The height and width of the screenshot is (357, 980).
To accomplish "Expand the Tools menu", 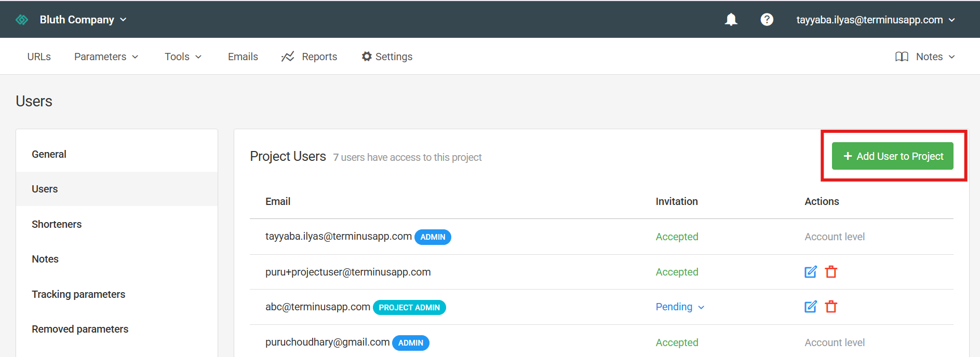I will click(183, 57).
